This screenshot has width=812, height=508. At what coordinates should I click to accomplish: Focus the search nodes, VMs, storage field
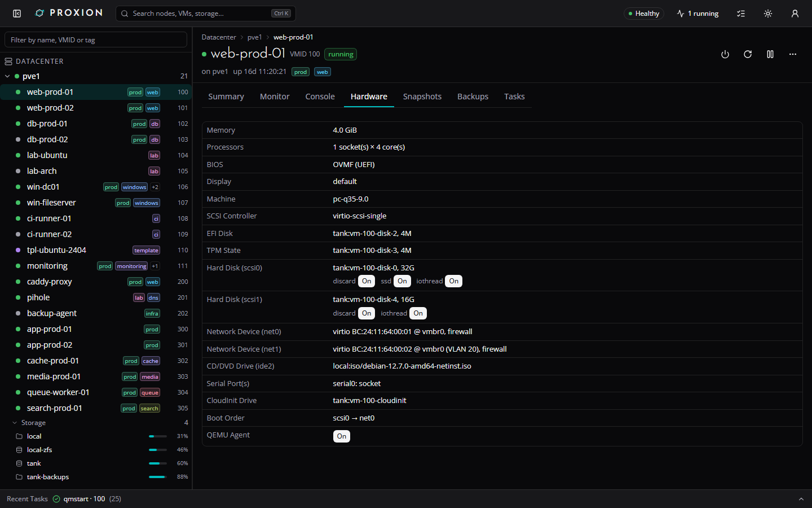point(206,14)
